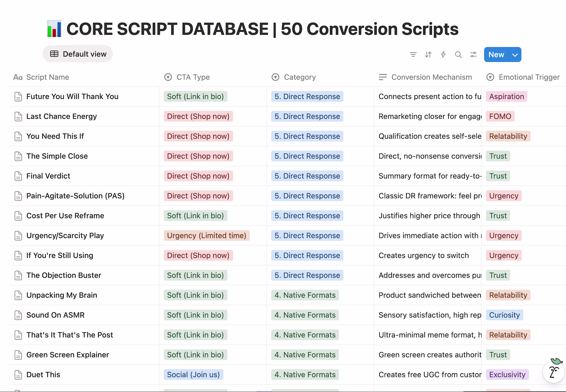Image resolution: width=566 pixels, height=392 pixels.
Task: Click the search magnifier icon
Action: (x=458, y=55)
